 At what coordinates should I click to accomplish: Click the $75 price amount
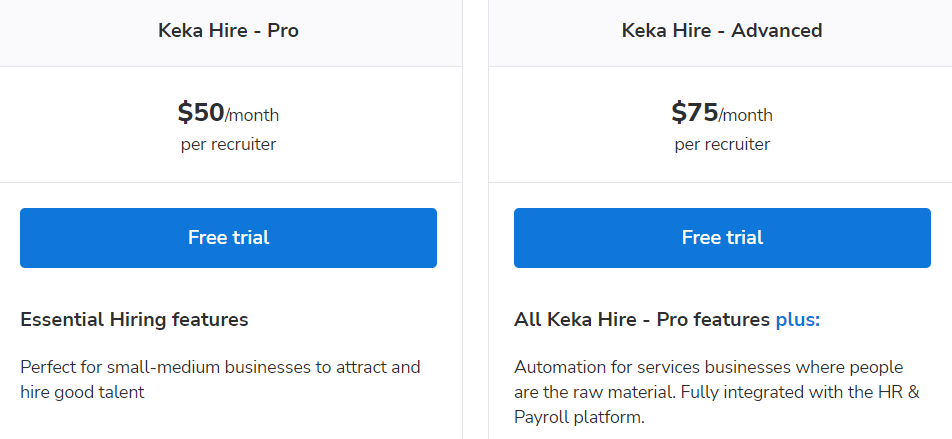pyautogui.click(x=695, y=112)
